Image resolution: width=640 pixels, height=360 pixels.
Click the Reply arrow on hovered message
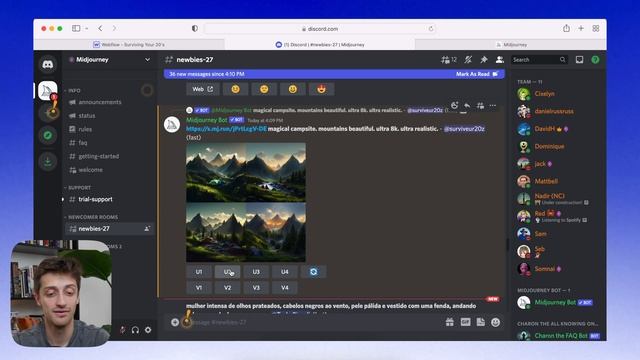[467, 106]
